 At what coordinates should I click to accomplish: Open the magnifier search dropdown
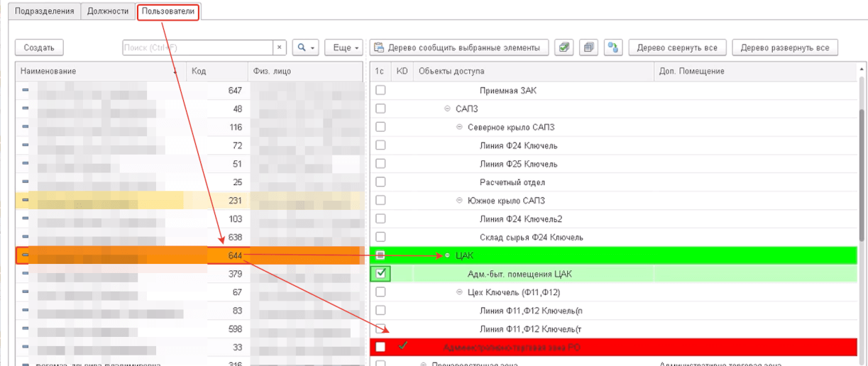click(306, 48)
